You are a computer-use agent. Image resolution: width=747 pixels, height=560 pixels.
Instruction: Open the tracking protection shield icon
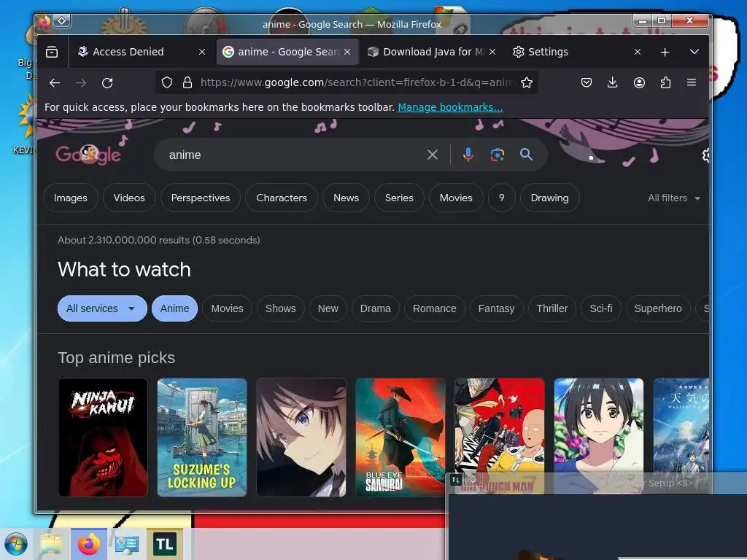167,83
